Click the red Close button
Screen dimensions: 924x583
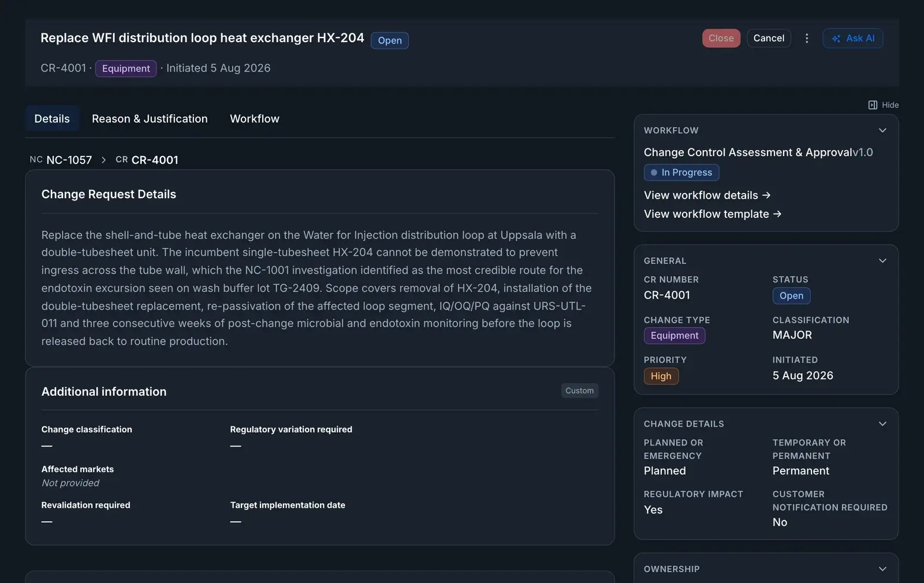point(721,38)
